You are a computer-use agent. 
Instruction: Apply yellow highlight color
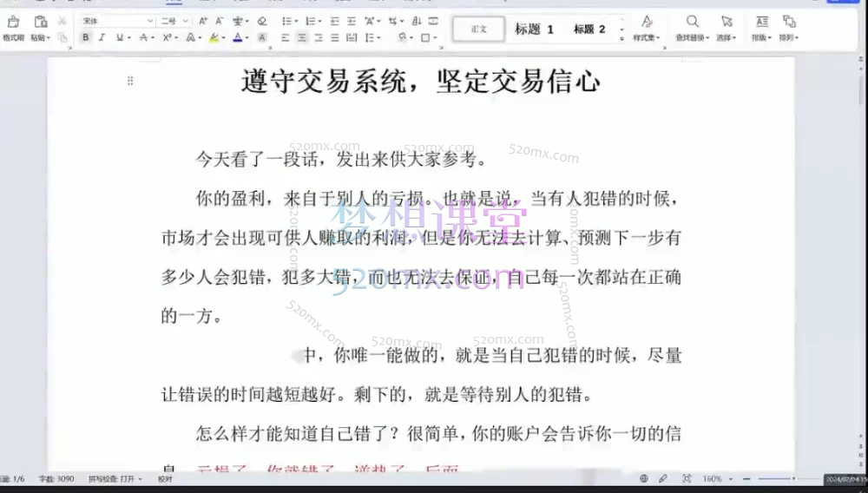tap(214, 37)
